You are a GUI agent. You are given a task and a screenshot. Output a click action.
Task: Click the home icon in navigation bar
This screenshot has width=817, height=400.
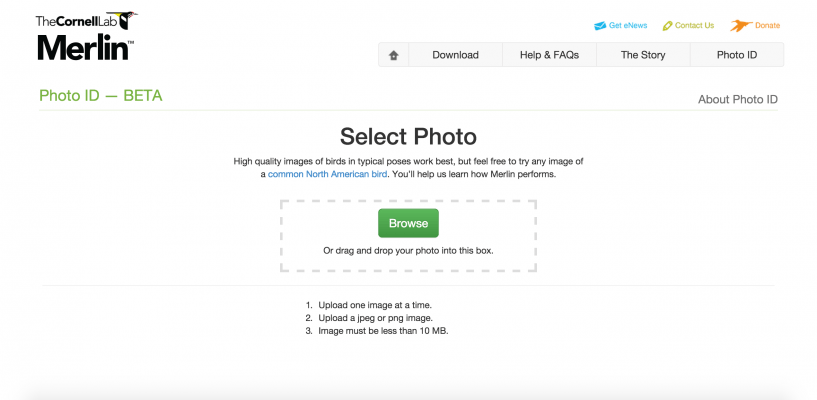click(x=393, y=55)
